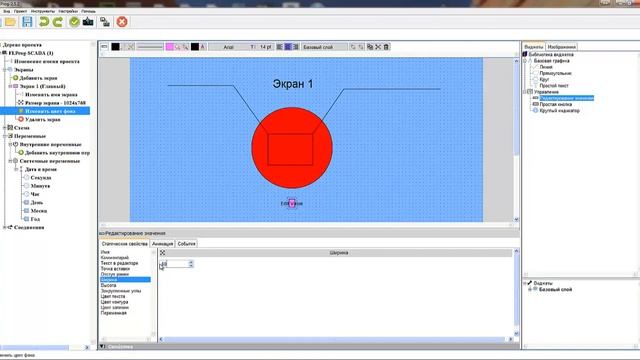Viewport: 640px width, 360px height.
Task: Click the green Добавить экран icon
Action: pos(16,78)
